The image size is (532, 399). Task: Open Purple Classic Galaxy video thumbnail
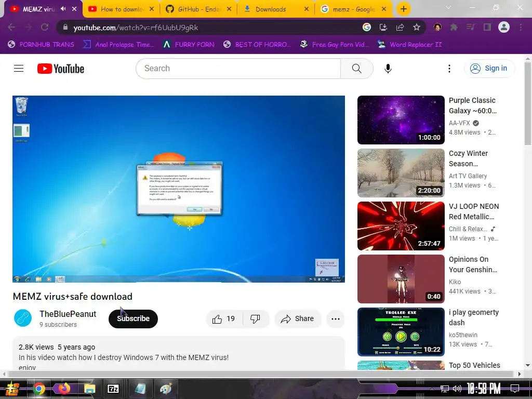tap(401, 120)
